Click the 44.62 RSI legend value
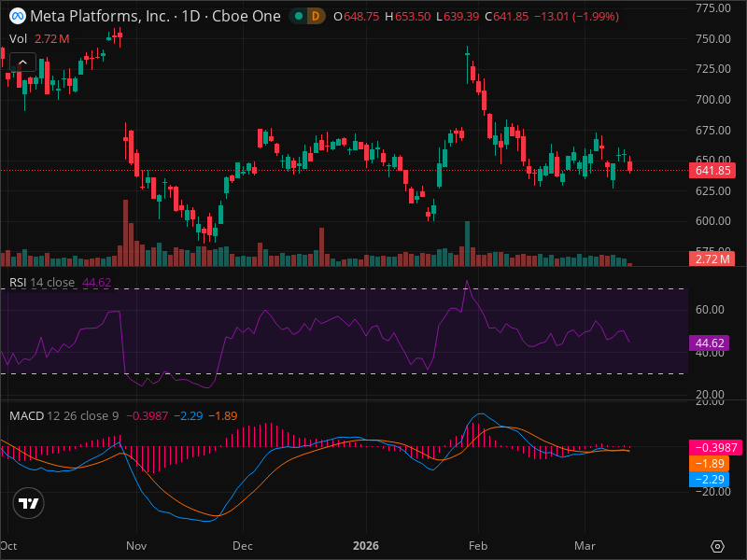 [x=97, y=283]
